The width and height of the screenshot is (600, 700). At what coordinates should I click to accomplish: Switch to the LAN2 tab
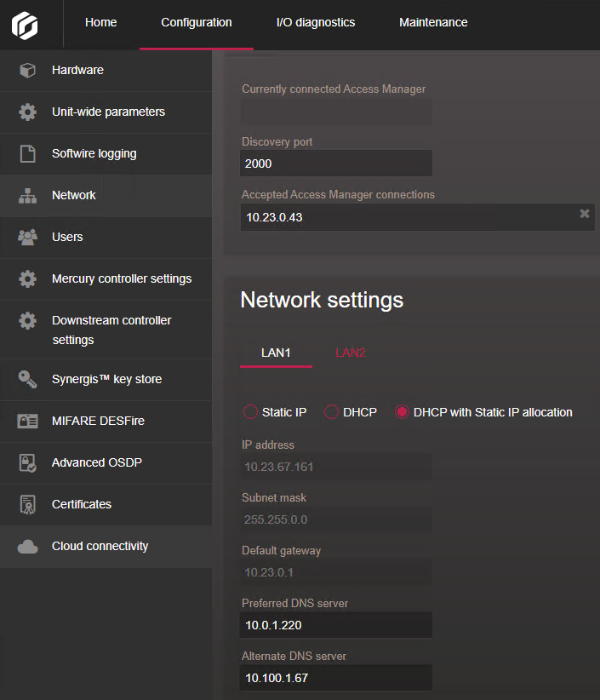click(x=350, y=352)
